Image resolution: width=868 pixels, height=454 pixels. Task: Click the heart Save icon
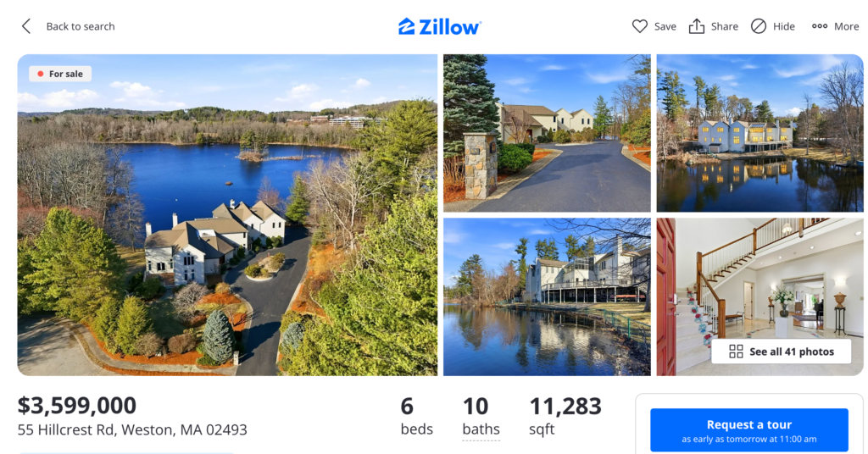[x=639, y=26]
